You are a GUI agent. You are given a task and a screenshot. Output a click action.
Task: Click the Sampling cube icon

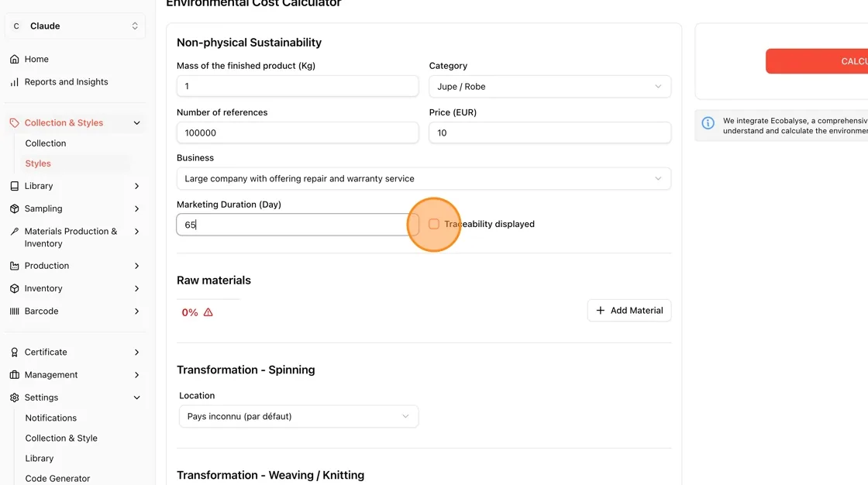[x=15, y=208]
